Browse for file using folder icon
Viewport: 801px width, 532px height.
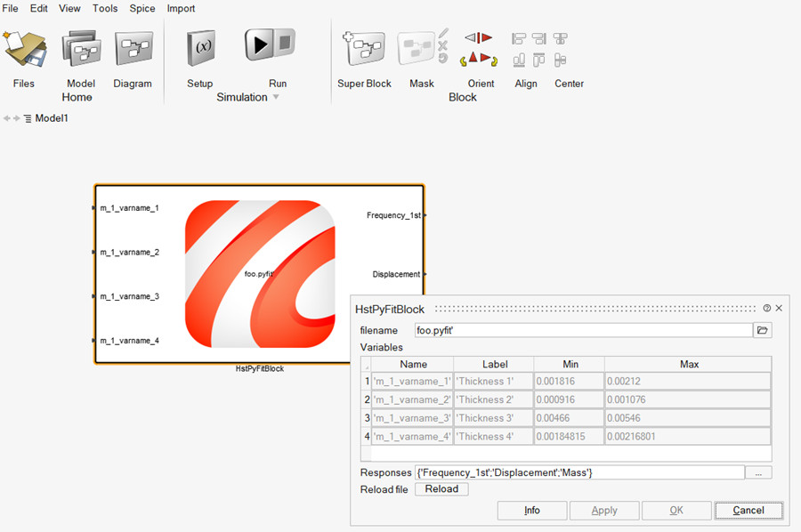click(762, 330)
